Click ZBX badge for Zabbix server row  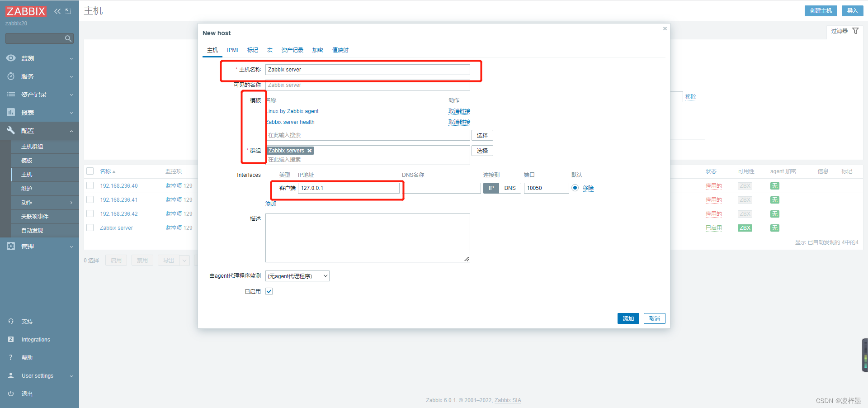(x=745, y=228)
